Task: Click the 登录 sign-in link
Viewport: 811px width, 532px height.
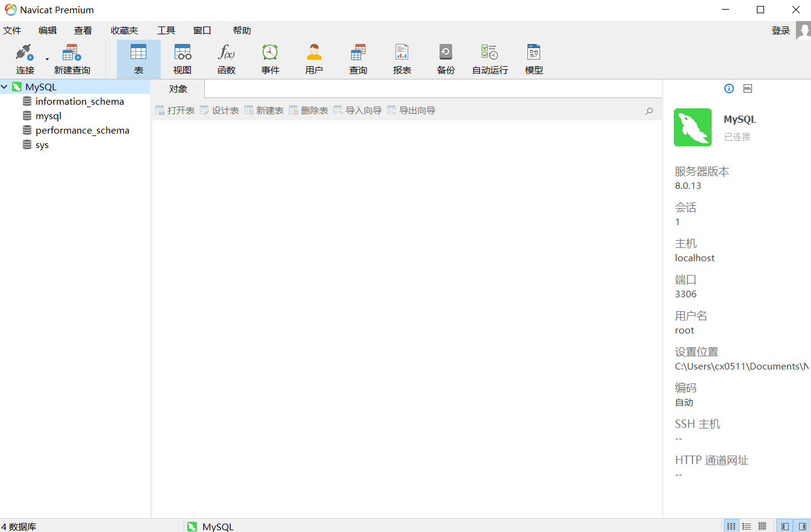Action: [781, 30]
